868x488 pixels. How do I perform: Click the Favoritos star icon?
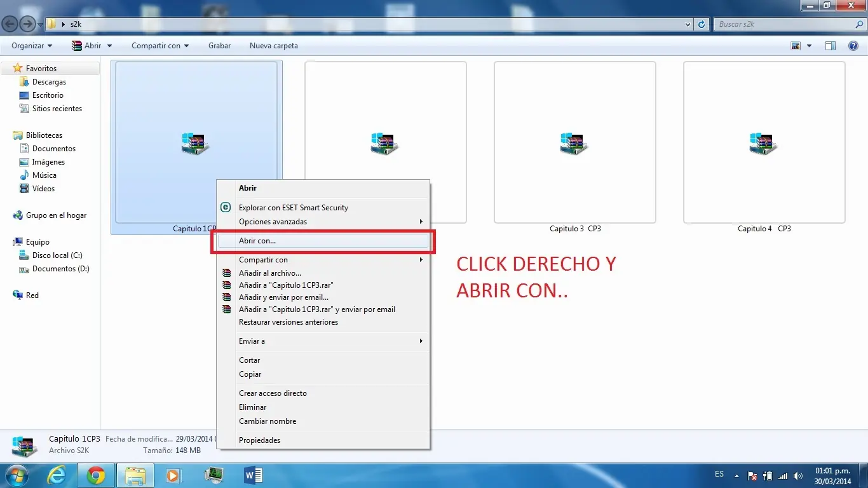[18, 68]
